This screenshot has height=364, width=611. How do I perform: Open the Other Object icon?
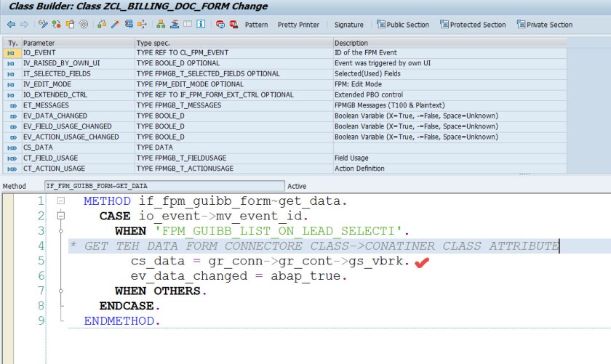tap(70, 25)
